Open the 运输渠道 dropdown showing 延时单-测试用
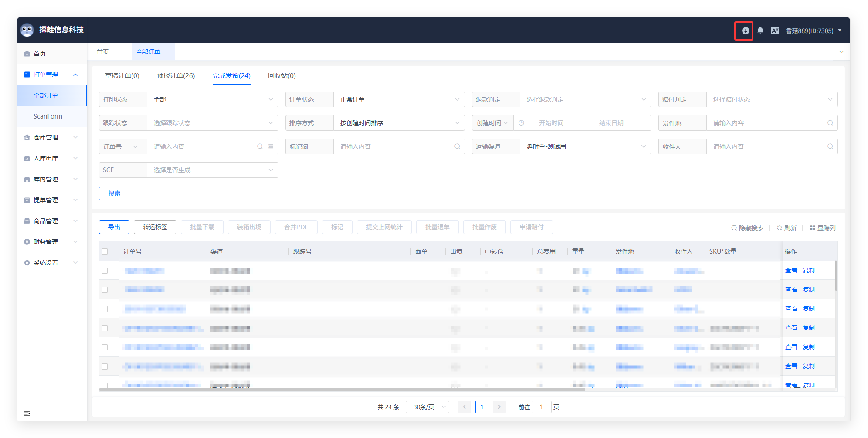868x438 pixels. [x=585, y=146]
